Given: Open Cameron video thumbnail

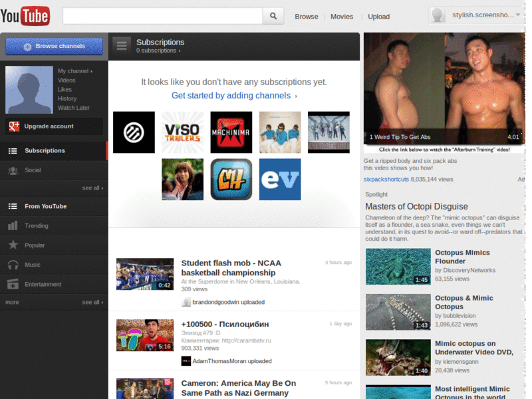Looking at the screenshot, I should pyautogui.click(x=145, y=388).
